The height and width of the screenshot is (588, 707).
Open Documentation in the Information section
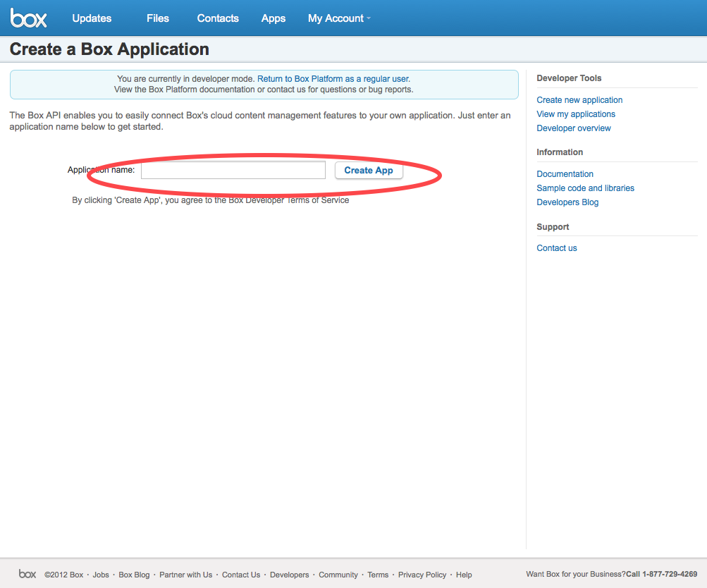point(565,174)
